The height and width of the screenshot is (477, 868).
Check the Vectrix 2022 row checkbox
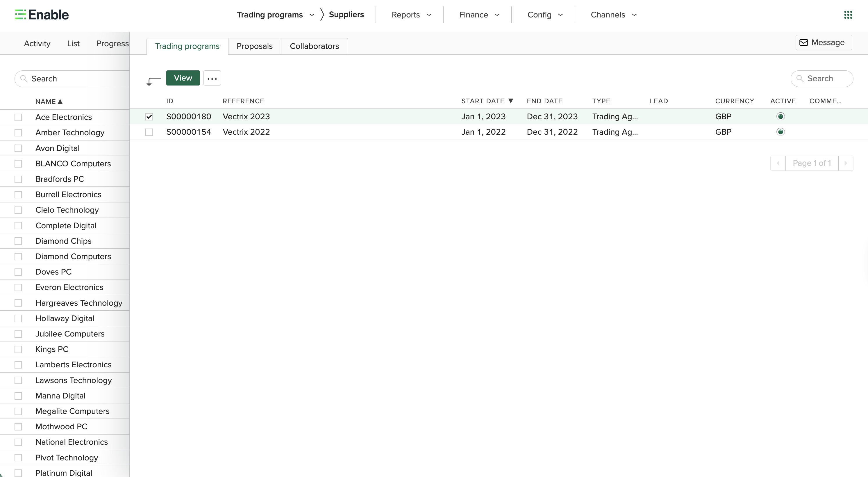(x=149, y=132)
